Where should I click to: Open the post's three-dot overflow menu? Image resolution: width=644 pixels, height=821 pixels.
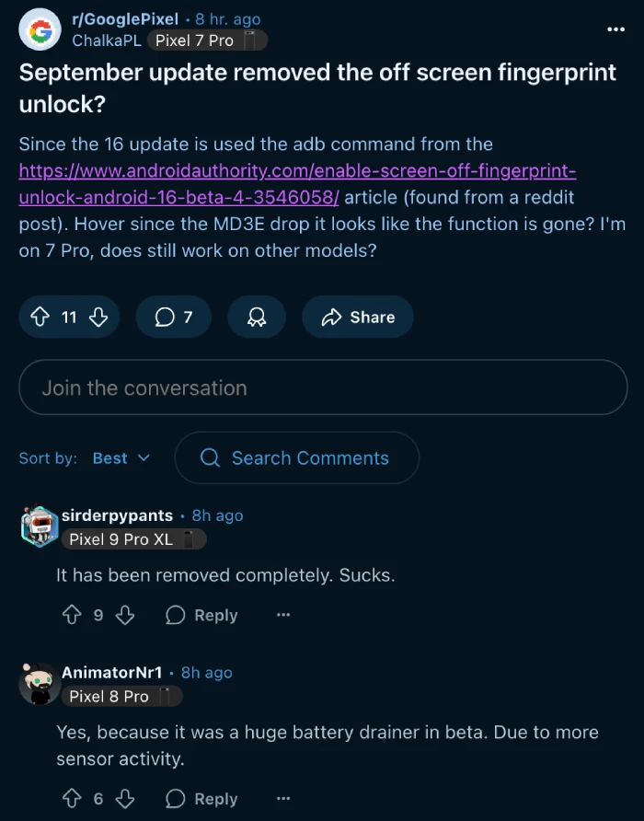click(615, 29)
